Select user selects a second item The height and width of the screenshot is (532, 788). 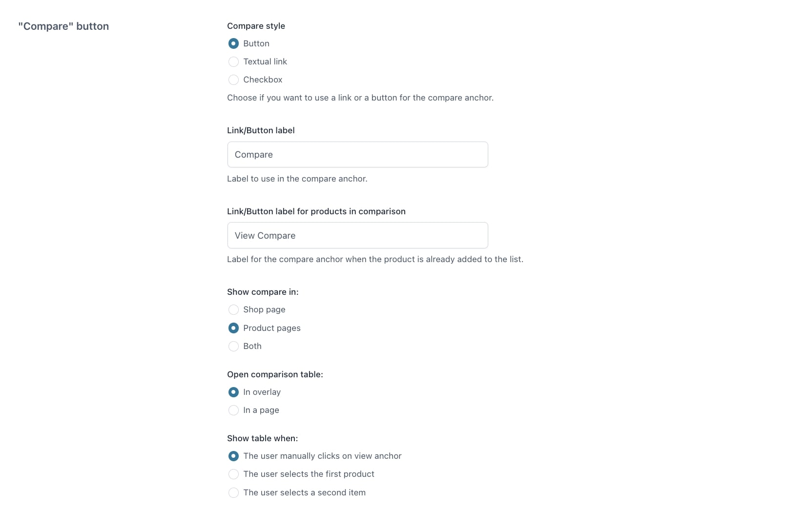click(x=233, y=492)
